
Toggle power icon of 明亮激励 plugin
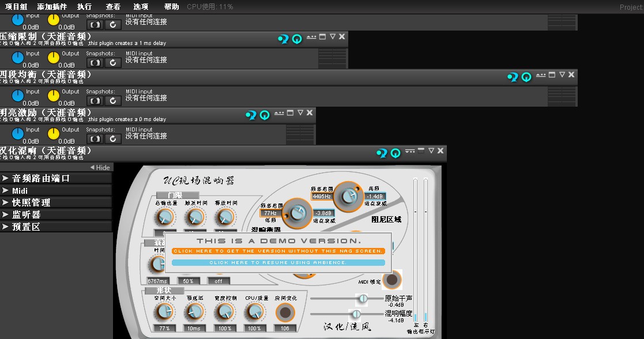coord(265,115)
